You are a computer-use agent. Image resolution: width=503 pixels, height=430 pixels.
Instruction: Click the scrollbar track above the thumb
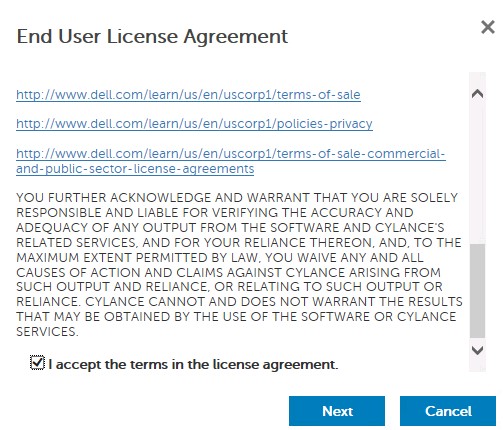coord(477,172)
